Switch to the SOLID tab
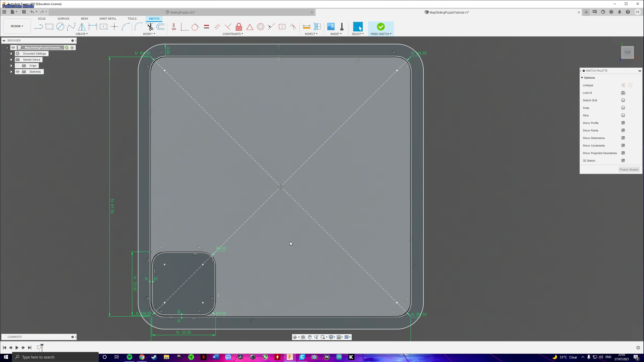The image size is (644, 362). pyautogui.click(x=42, y=18)
